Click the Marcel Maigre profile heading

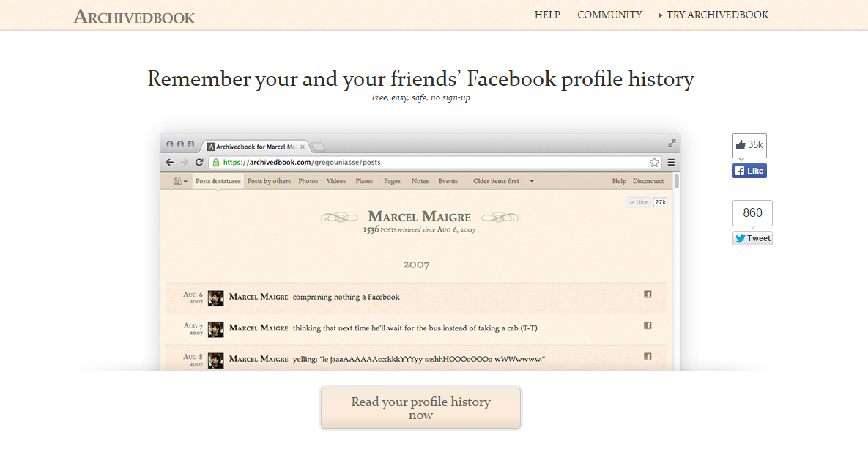click(x=420, y=216)
